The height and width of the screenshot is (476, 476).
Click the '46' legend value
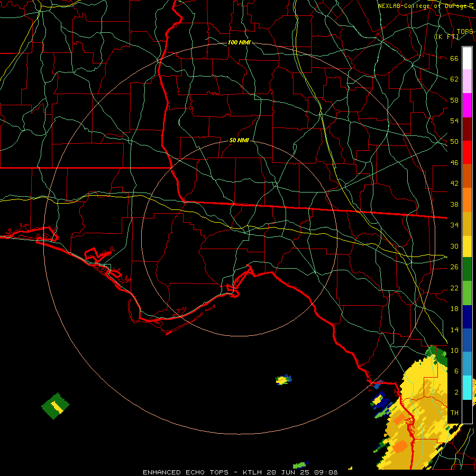(454, 163)
